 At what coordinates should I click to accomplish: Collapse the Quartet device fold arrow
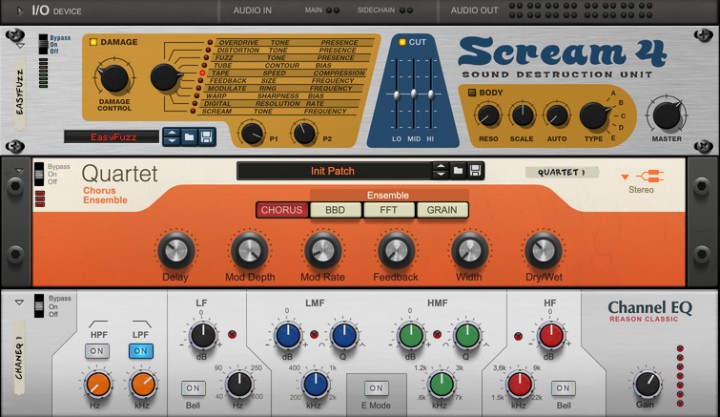(x=19, y=171)
